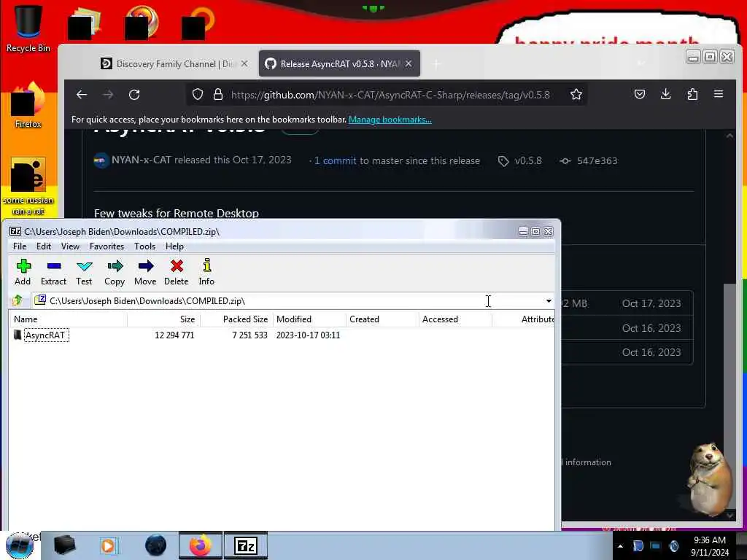
Task: Sort the list by Created column
Action: pos(382,319)
